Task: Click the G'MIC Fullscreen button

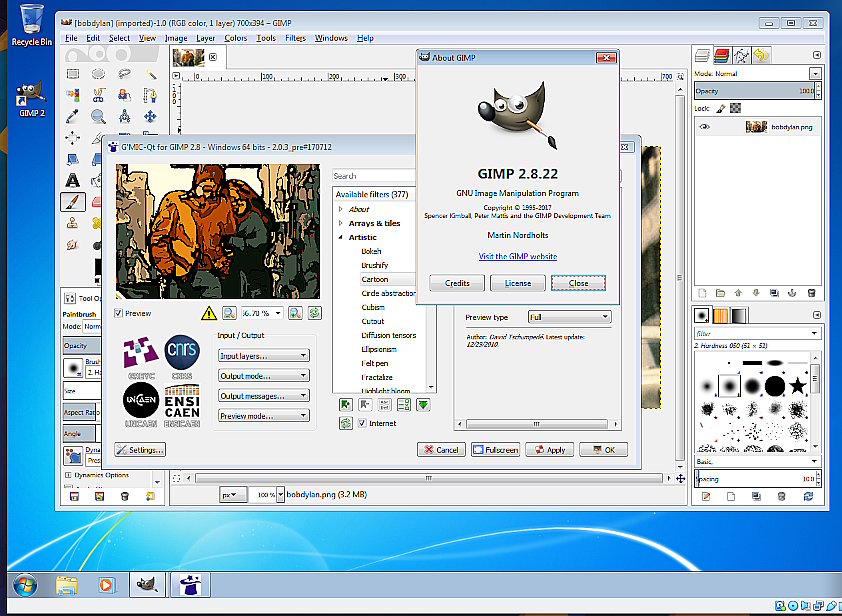Action: 495,450
